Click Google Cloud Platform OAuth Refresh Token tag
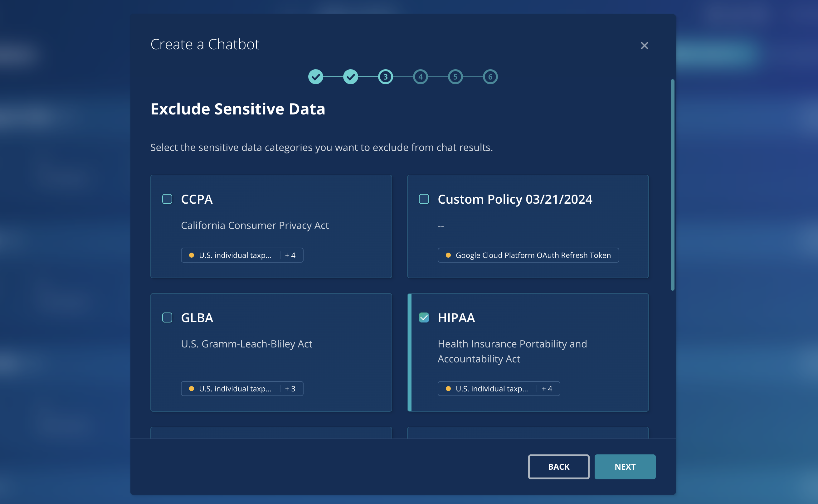Viewport: 818px width, 504px height. pos(528,255)
